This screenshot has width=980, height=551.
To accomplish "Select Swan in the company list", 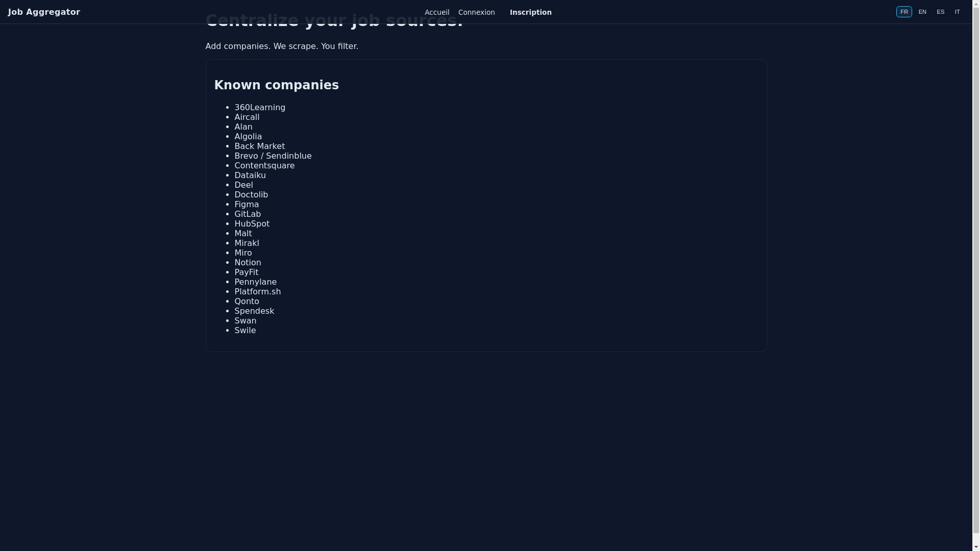I will pyautogui.click(x=246, y=321).
